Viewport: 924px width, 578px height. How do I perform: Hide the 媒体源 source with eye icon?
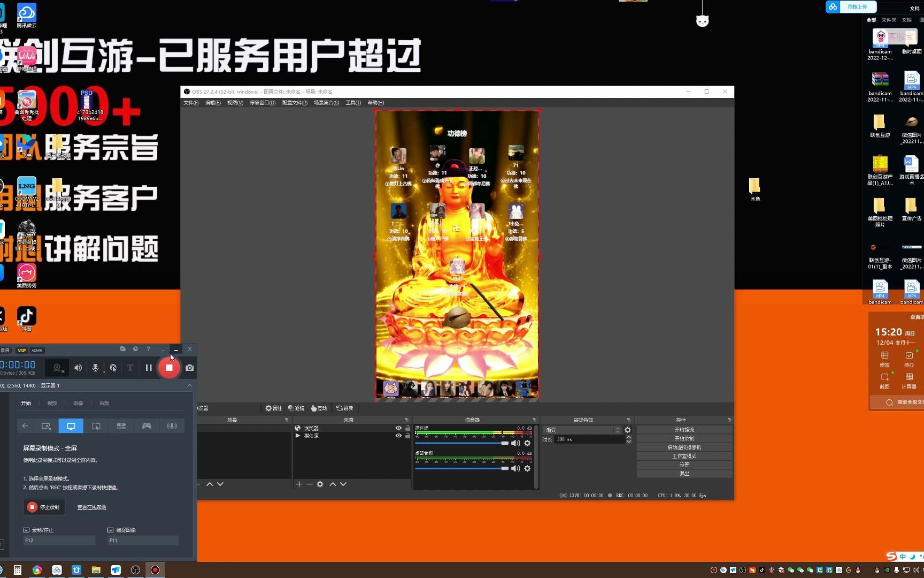pyautogui.click(x=398, y=436)
